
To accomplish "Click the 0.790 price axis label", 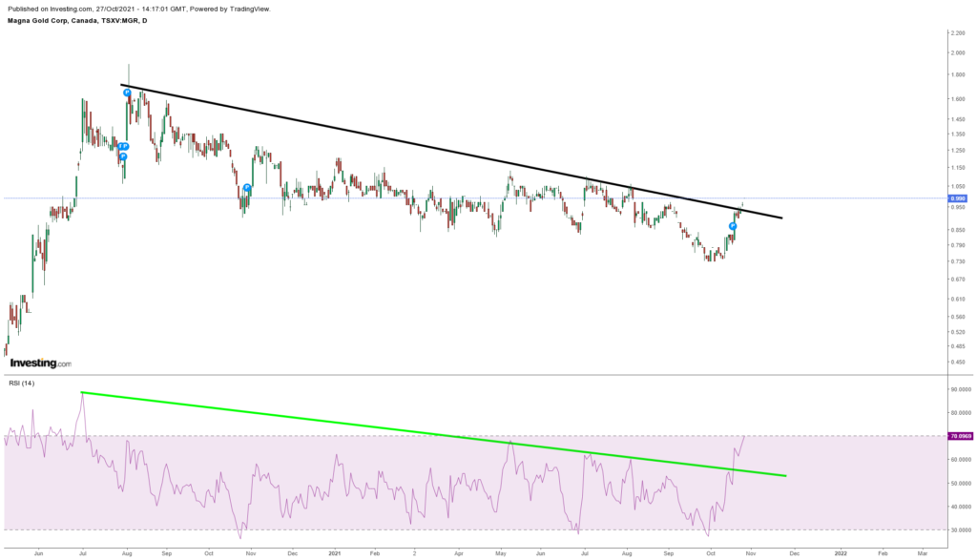I will point(958,245).
